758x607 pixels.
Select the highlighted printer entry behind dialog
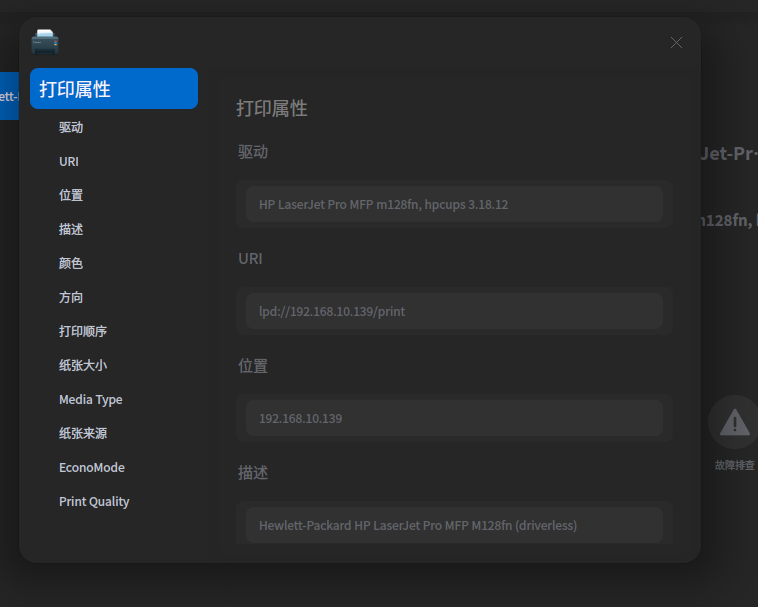click(x=9, y=96)
